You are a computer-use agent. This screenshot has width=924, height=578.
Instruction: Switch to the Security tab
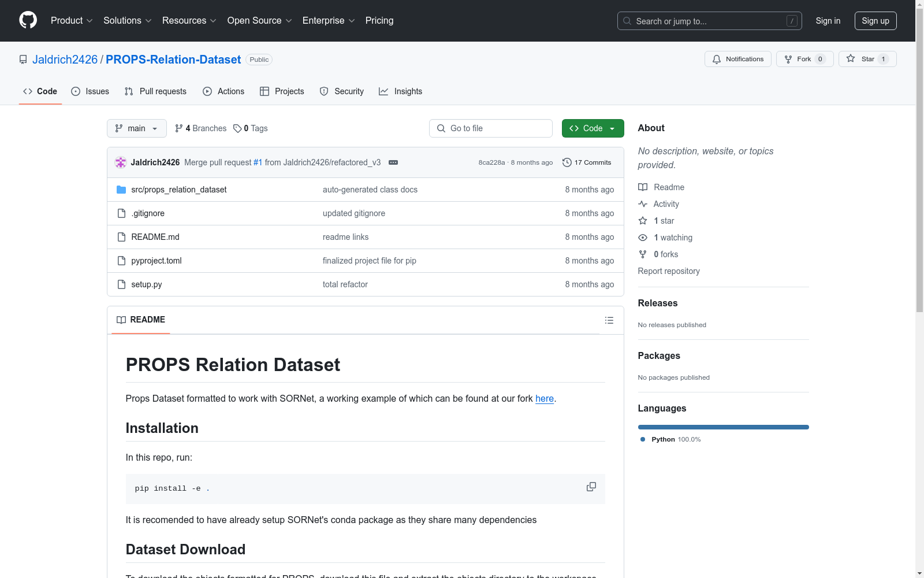click(342, 91)
